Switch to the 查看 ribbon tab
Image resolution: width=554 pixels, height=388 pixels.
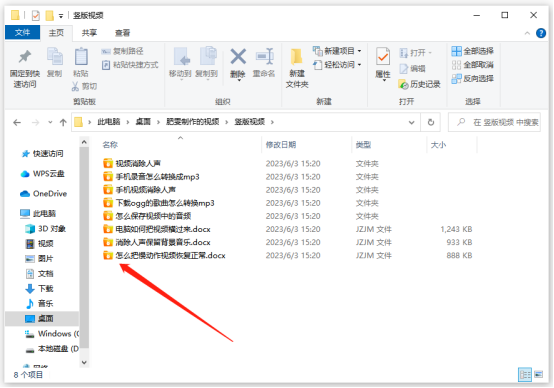pos(123,33)
